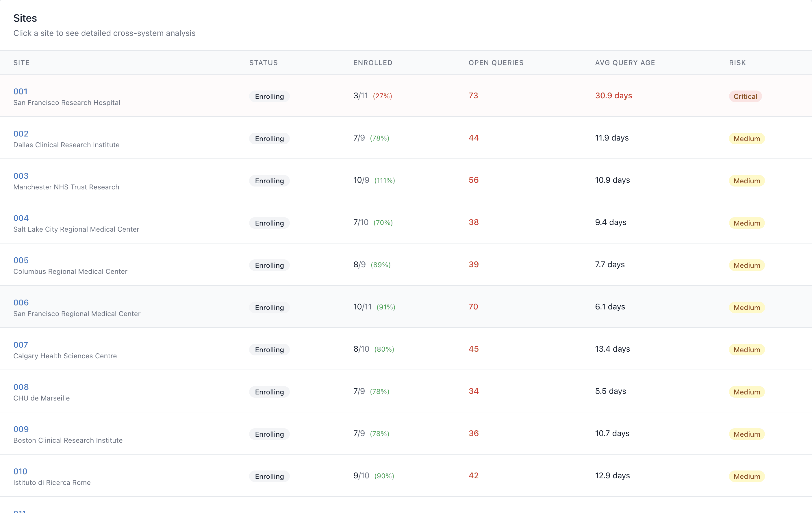The height and width of the screenshot is (513, 812).
Task: Open site 005 Columbus Regional Medical Center
Action: [x=21, y=260]
